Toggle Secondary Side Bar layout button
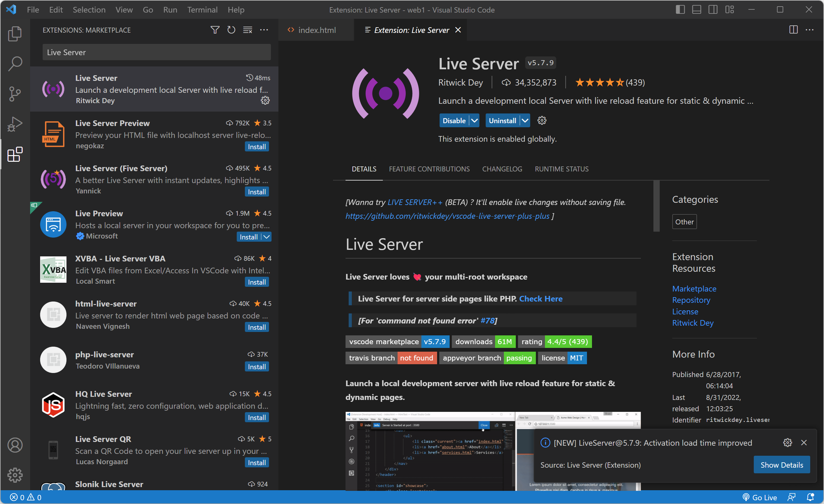Screen dimensions: 824x504 713,10
